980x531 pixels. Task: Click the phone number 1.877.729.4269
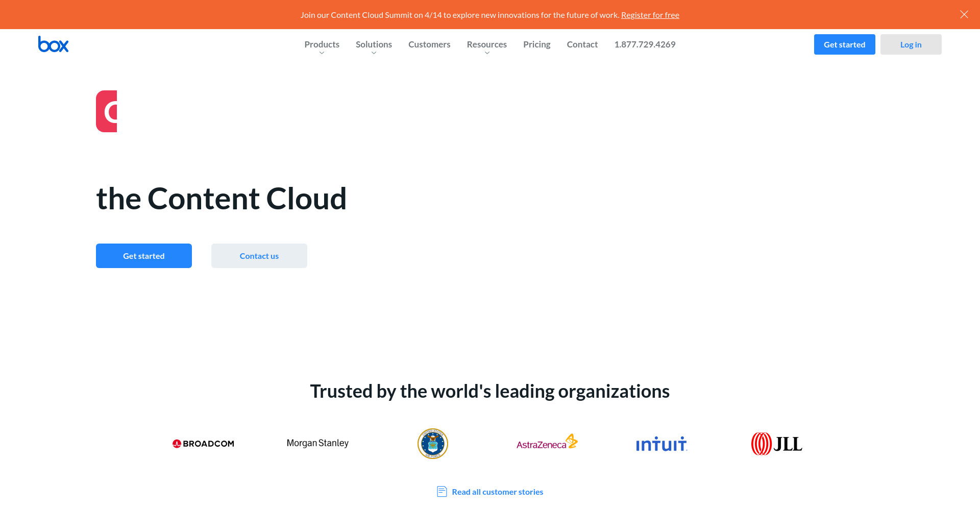click(645, 44)
